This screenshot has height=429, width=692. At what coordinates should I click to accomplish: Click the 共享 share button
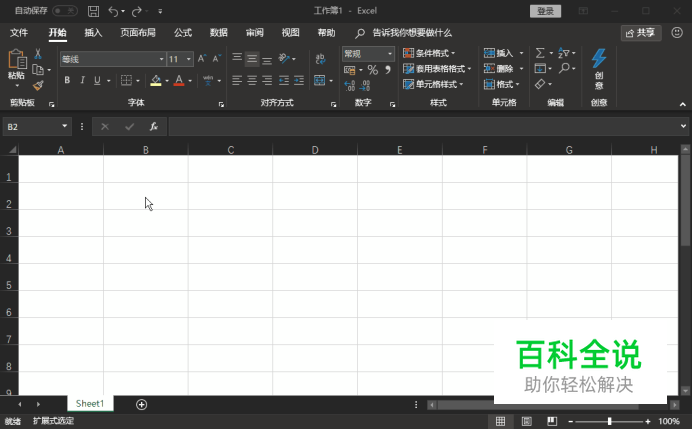641,32
